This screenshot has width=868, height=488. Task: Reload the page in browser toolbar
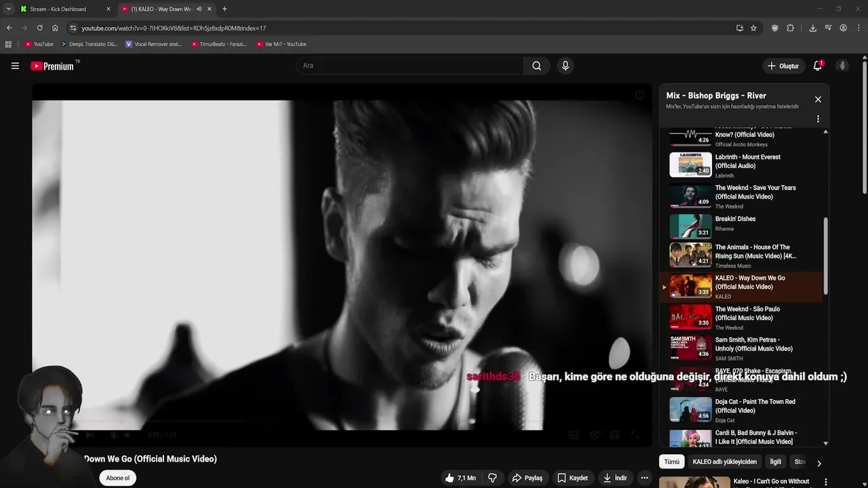pyautogui.click(x=39, y=28)
